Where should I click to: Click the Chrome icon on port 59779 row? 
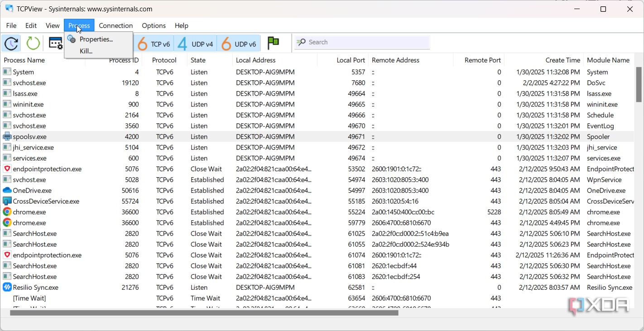7,223
